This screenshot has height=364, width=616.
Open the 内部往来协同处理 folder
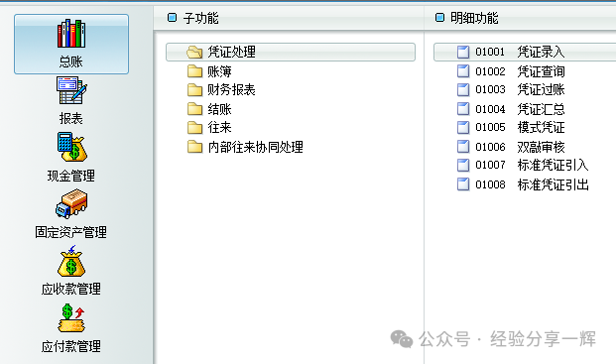click(245, 147)
